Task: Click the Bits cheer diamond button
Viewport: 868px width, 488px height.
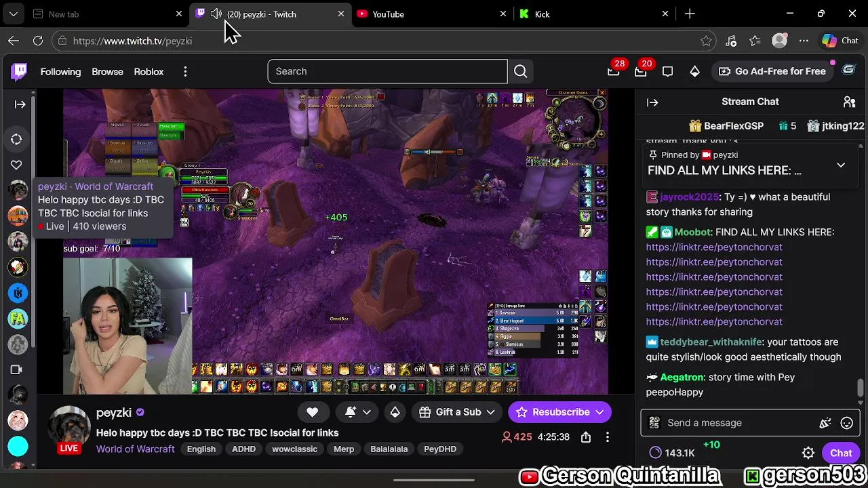Action: click(x=395, y=412)
